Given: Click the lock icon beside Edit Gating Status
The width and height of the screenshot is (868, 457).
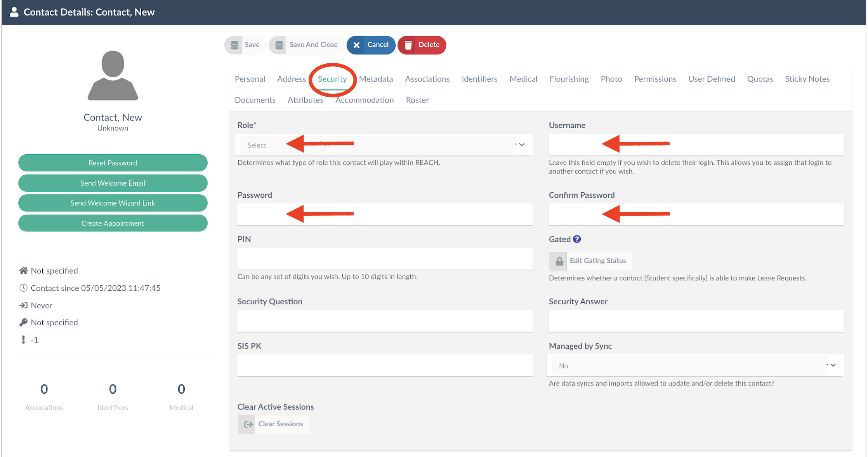Looking at the screenshot, I should pos(559,261).
